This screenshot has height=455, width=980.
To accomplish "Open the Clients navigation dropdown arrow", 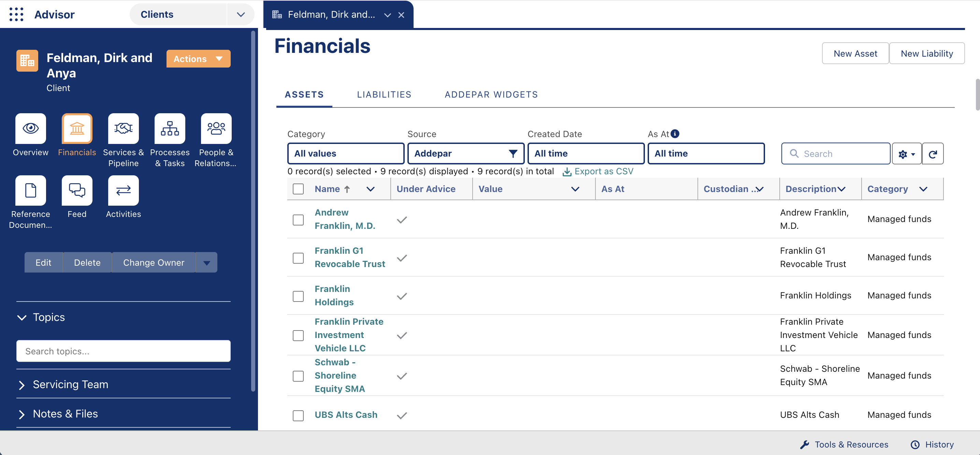I will [x=241, y=14].
